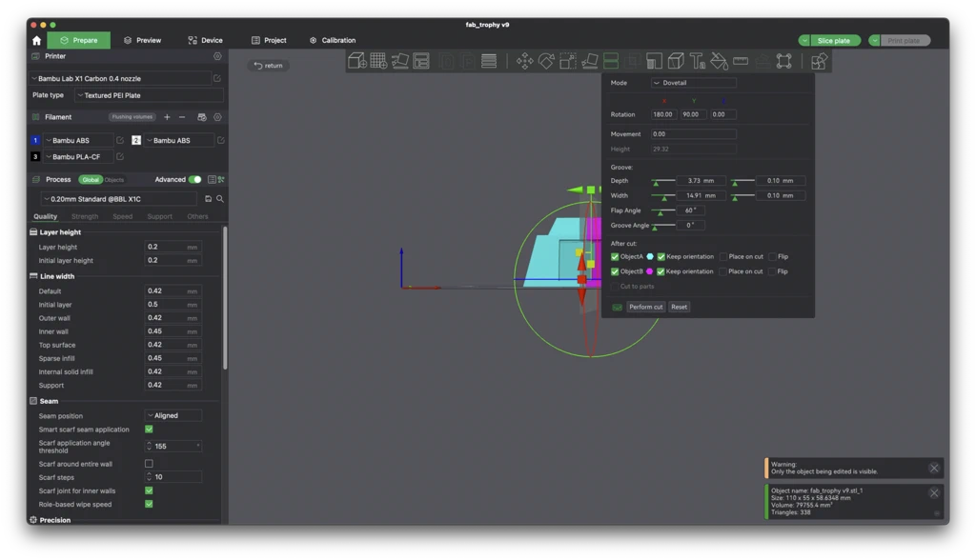Toggle Keep orientation for ObjectB
The height and width of the screenshot is (560, 976).
tap(661, 271)
